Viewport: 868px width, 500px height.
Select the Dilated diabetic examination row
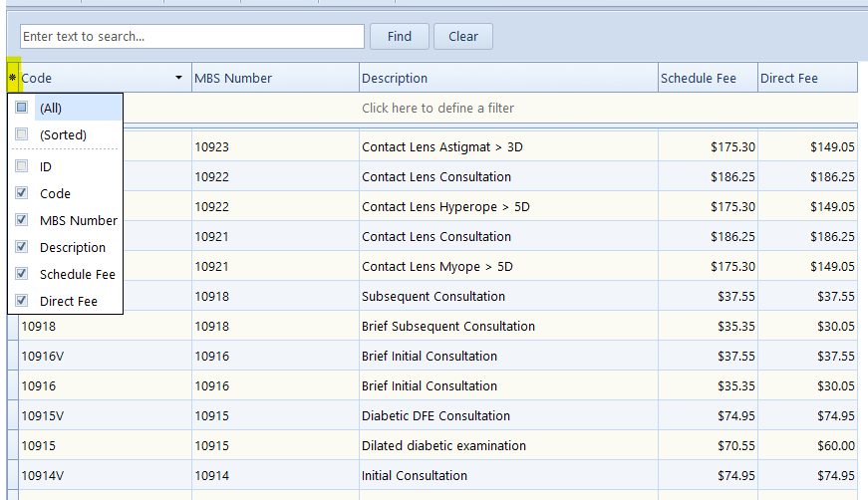click(x=443, y=445)
